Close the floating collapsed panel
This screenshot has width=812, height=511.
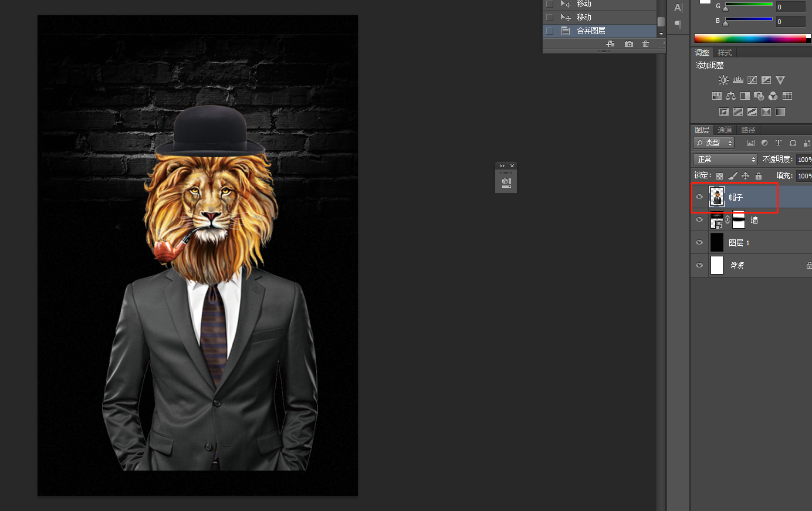[512, 166]
